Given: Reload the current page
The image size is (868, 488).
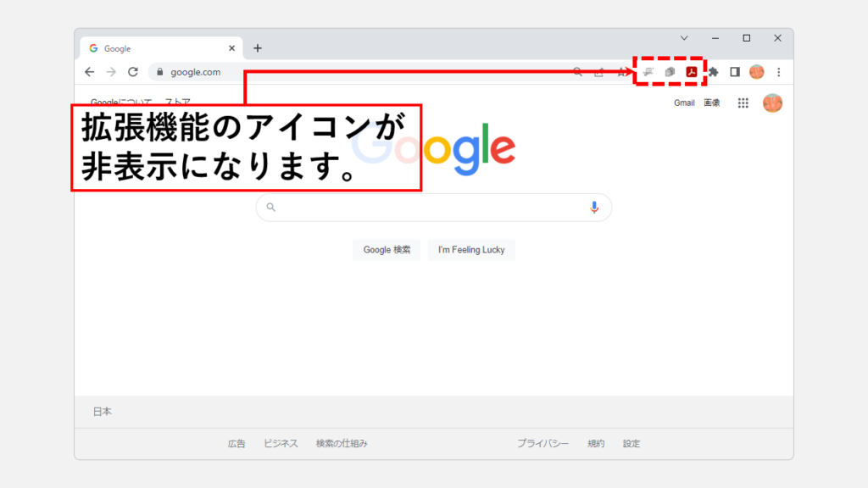Looking at the screenshot, I should click(x=133, y=72).
